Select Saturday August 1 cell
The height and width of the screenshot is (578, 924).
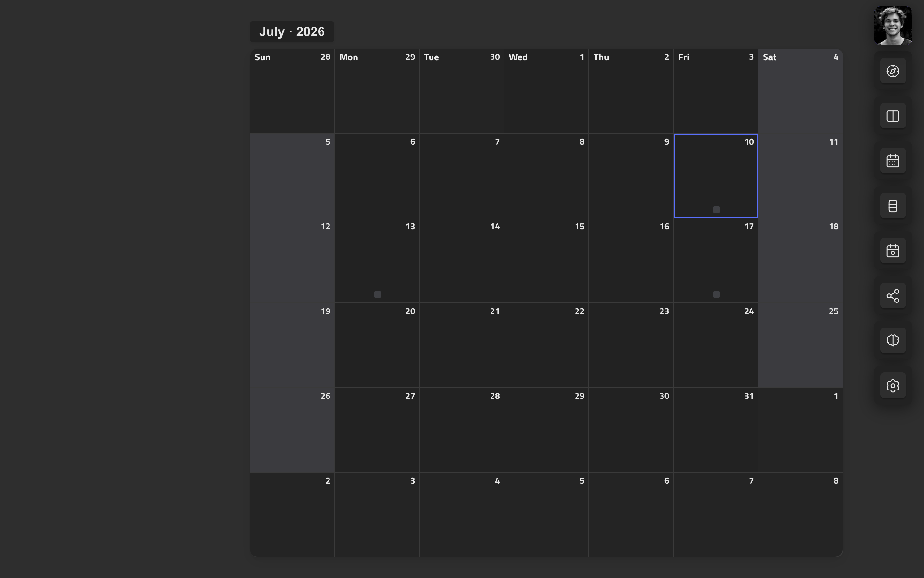(x=800, y=430)
